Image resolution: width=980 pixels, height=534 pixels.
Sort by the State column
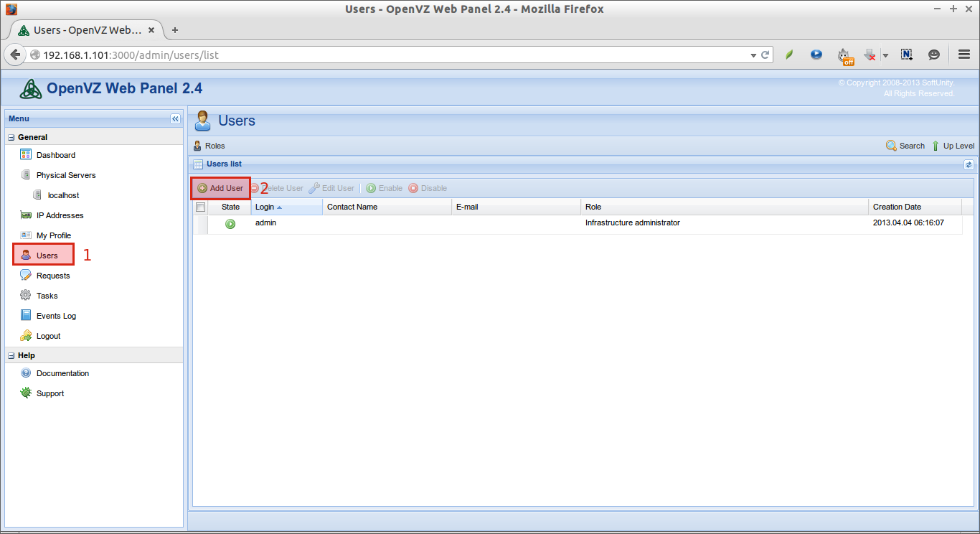(x=230, y=207)
